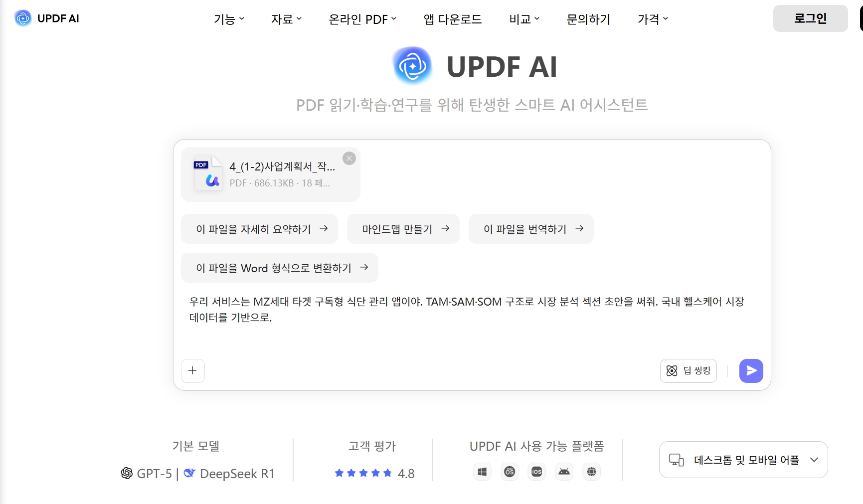Send the prompt with arrow button

pos(751,370)
